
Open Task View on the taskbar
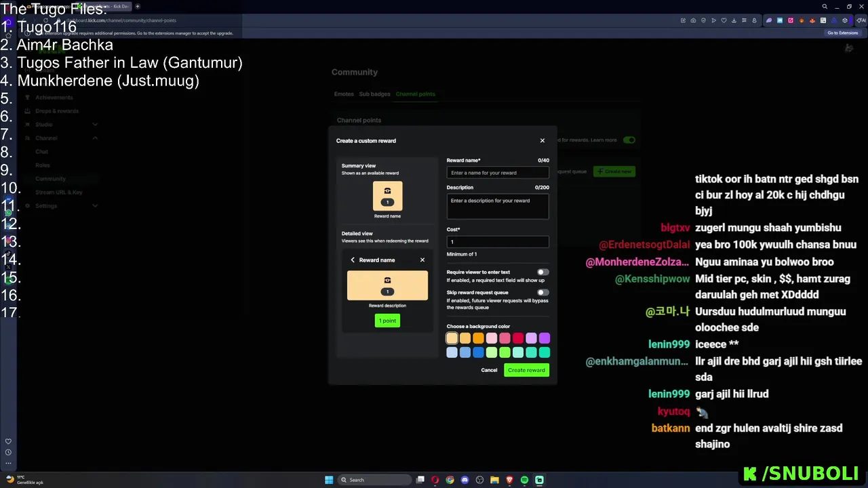(420, 480)
